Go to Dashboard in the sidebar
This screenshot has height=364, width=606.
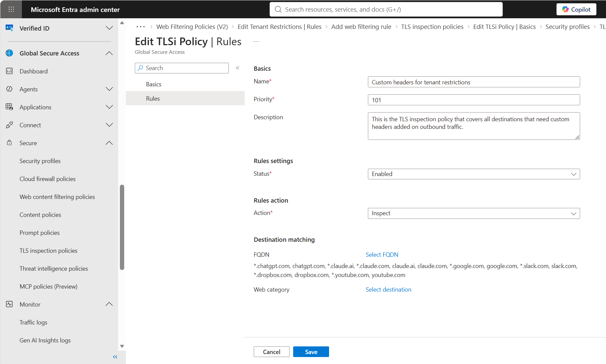34,71
